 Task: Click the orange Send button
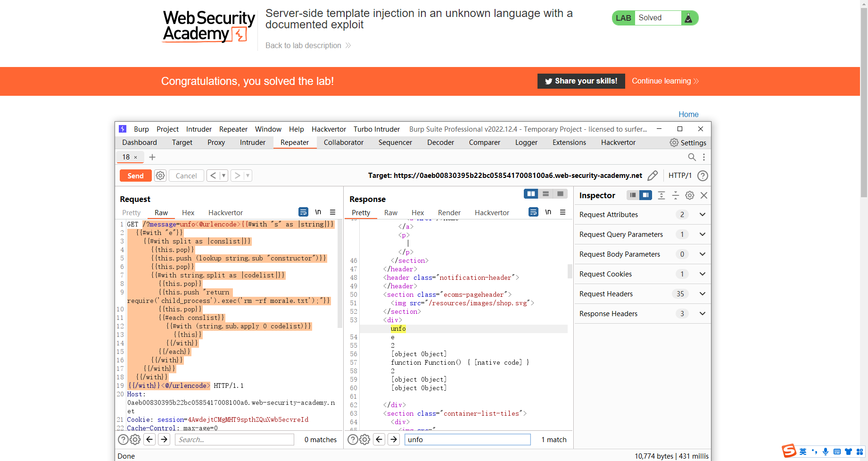(x=136, y=176)
